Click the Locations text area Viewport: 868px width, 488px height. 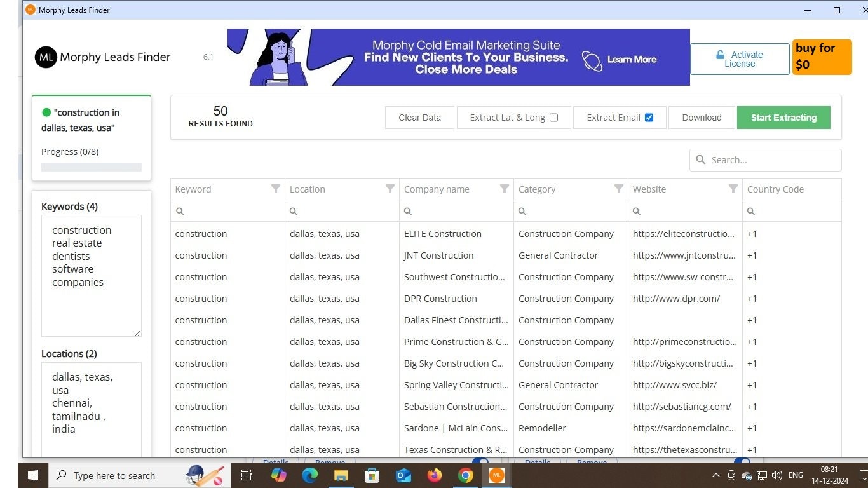click(92, 410)
